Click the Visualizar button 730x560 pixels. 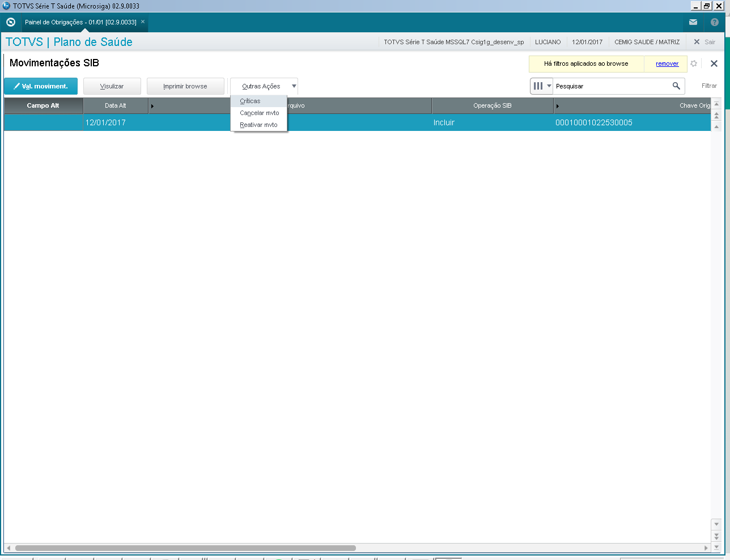[112, 86]
